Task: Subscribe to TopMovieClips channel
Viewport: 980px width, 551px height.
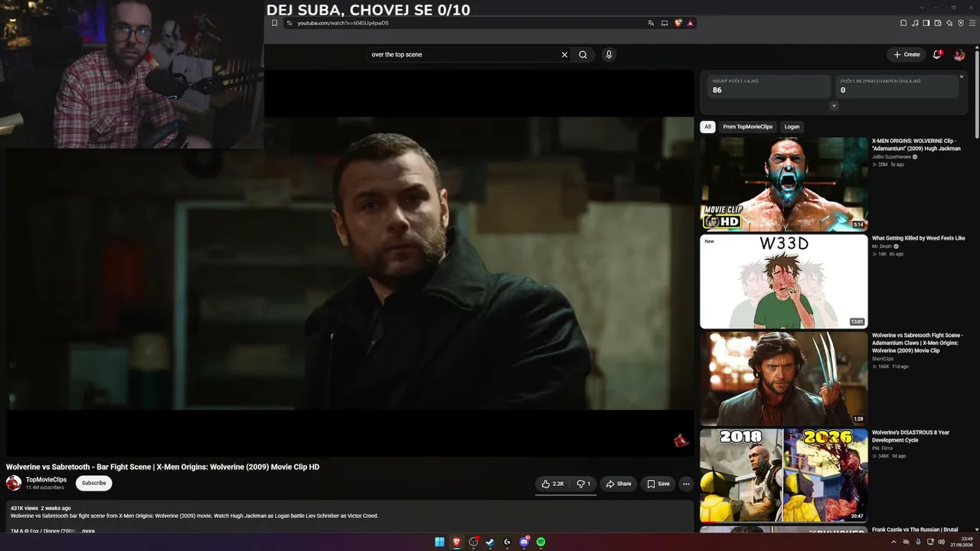Action: pos(94,483)
